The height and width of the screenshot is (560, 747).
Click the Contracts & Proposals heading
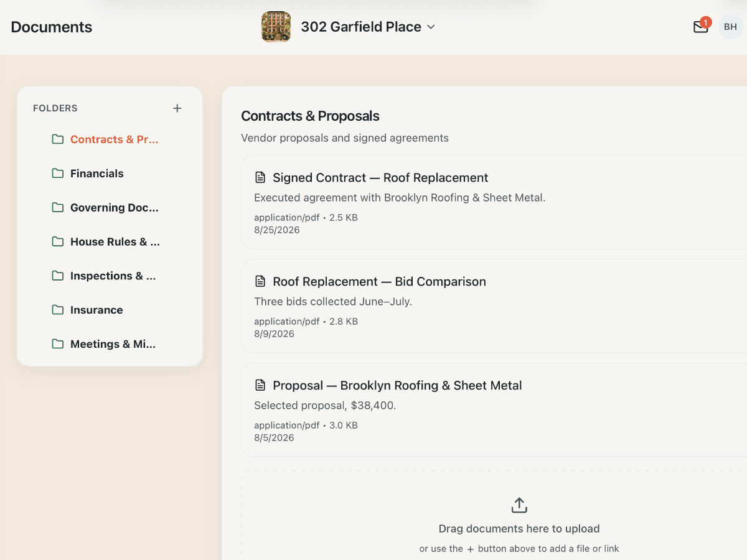coord(310,116)
